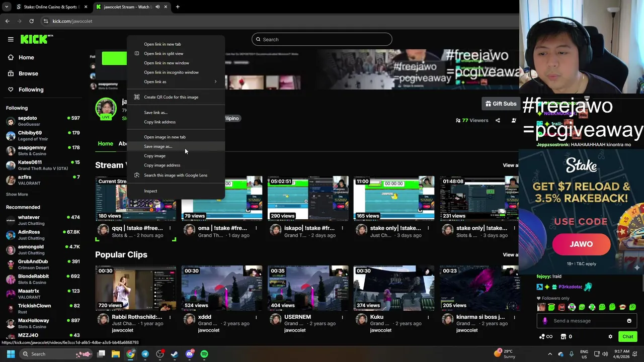Select Copy link address
Image resolution: width=644 pixels, height=362 pixels.
click(176, 122)
